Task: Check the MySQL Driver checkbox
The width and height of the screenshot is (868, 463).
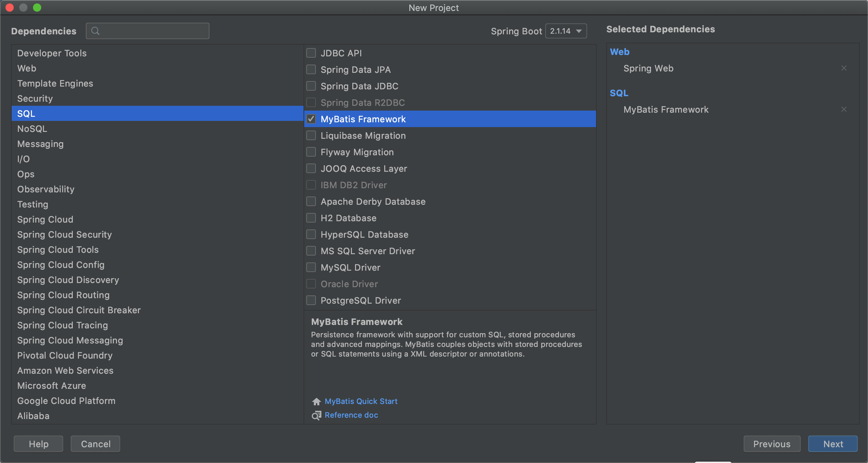Action: [x=311, y=267]
